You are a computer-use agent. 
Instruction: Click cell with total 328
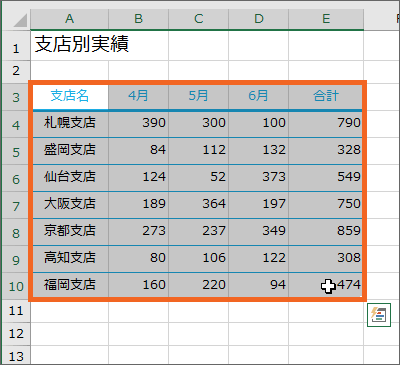coord(325,151)
